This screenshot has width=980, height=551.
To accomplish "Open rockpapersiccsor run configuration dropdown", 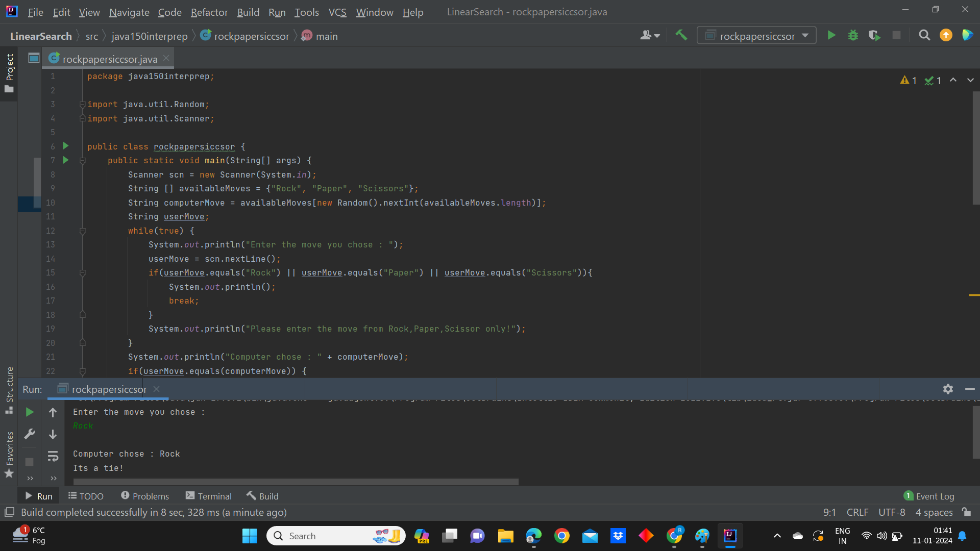I will [x=756, y=36].
